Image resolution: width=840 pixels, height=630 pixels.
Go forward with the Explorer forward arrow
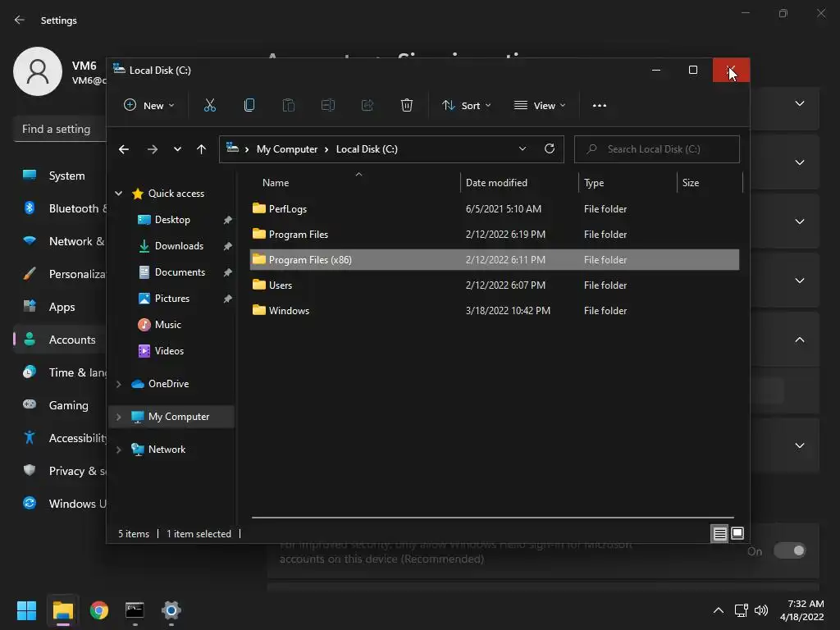(x=152, y=149)
